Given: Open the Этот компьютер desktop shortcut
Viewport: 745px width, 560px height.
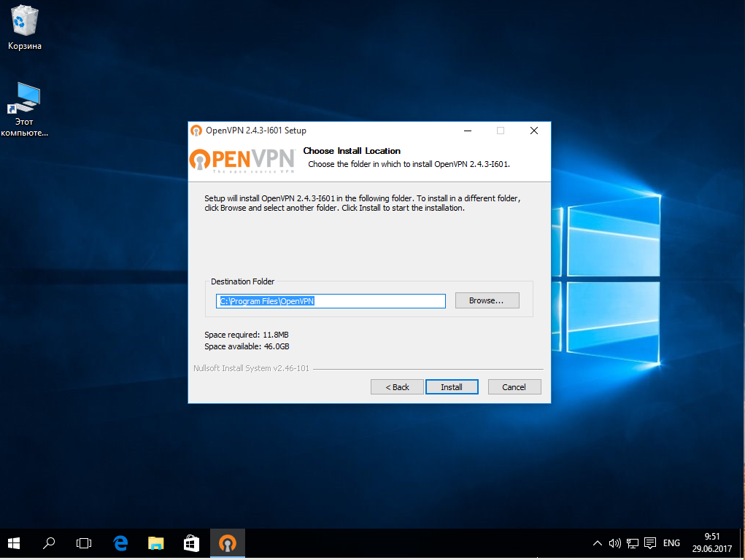Looking at the screenshot, I should [24, 109].
